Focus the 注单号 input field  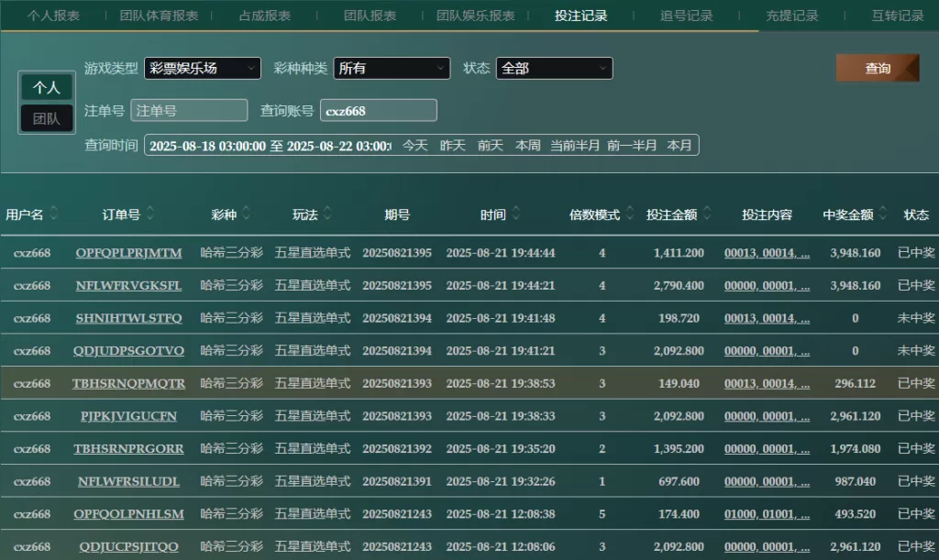(x=189, y=111)
